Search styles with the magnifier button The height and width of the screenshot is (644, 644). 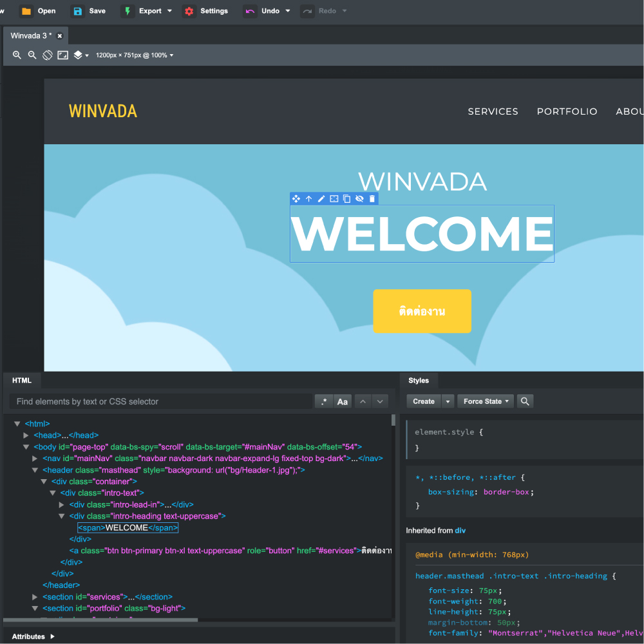525,401
